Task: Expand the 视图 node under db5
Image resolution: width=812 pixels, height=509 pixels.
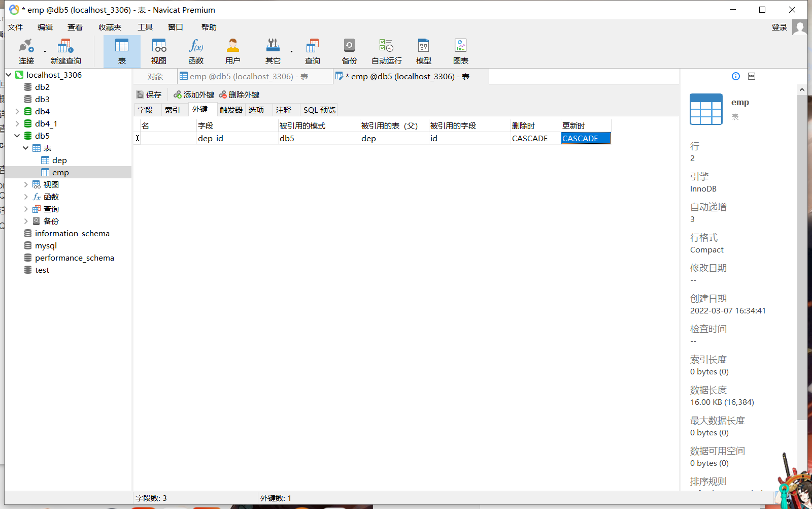Action: click(26, 184)
